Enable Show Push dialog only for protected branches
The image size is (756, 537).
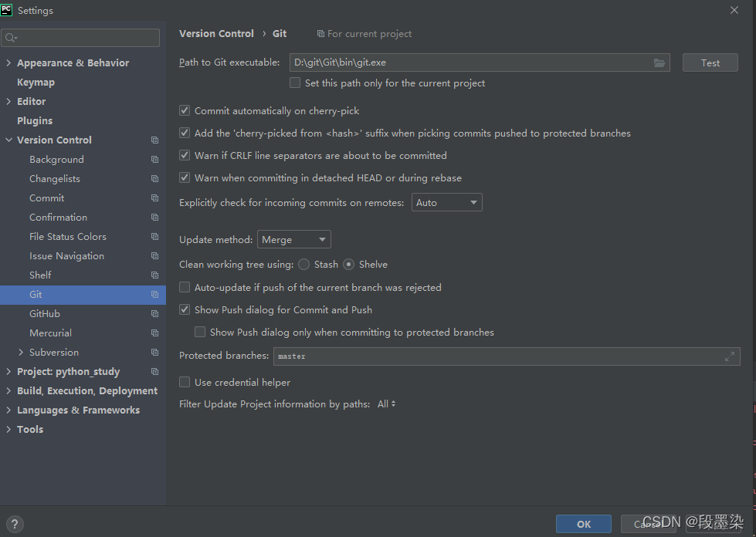tap(200, 332)
